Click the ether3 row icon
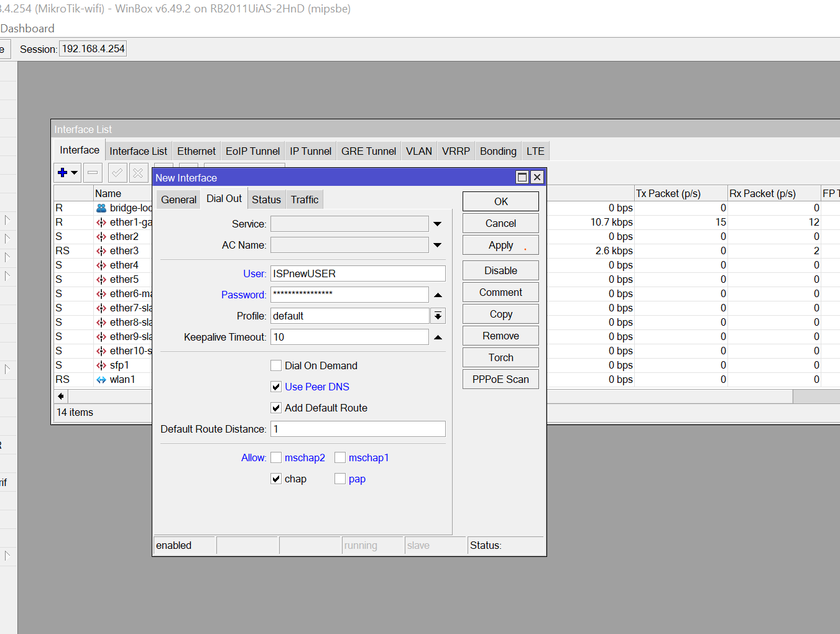Screen dimensions: 840x634 click(x=101, y=251)
